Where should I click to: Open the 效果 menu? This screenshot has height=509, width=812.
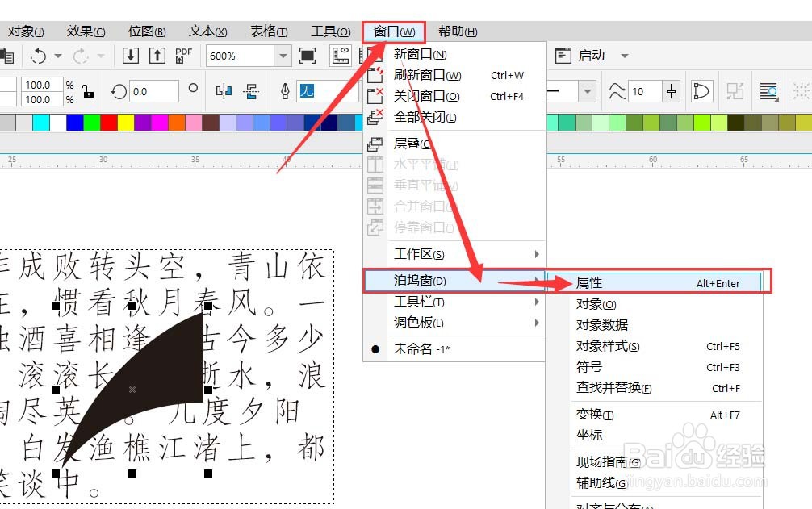pyautogui.click(x=86, y=31)
